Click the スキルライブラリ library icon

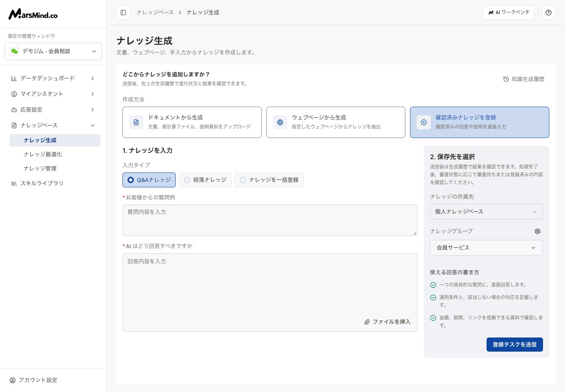pyautogui.click(x=14, y=183)
